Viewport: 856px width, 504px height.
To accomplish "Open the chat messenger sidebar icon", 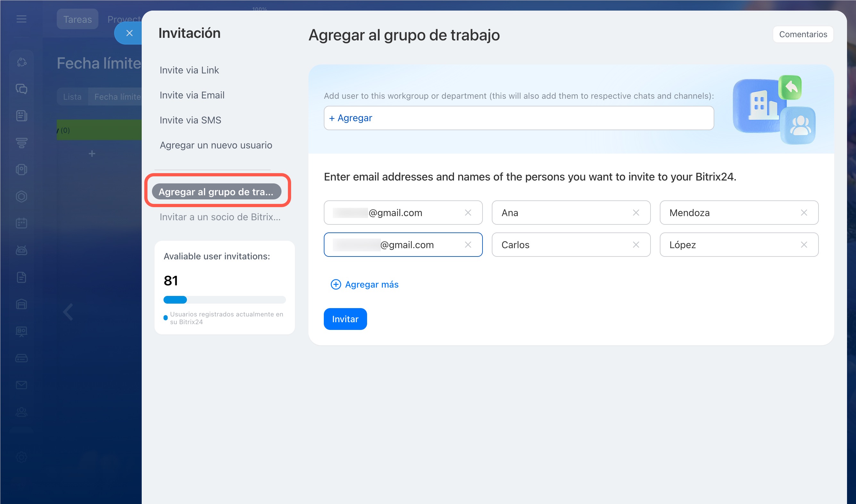I will 21,89.
